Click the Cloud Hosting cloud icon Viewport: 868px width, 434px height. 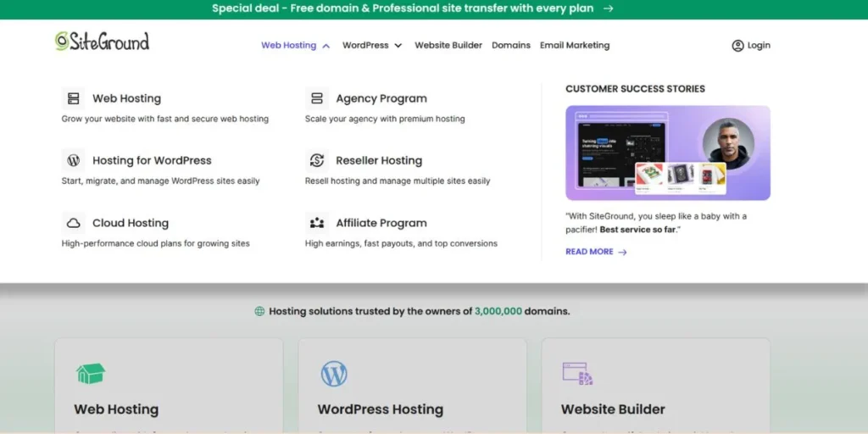(74, 223)
